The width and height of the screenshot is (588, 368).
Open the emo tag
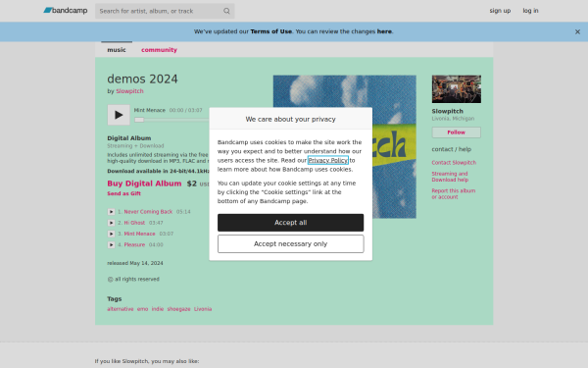pyautogui.click(x=142, y=309)
